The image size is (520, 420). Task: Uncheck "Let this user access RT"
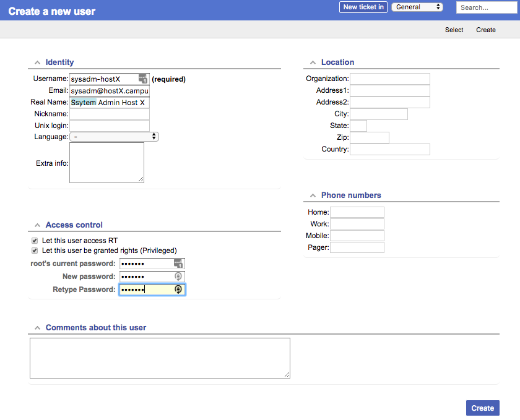point(35,240)
